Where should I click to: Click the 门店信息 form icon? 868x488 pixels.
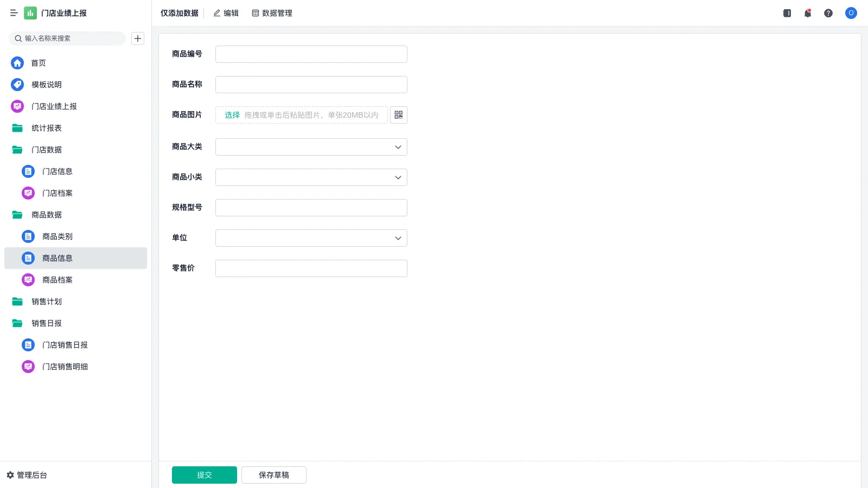(x=28, y=171)
